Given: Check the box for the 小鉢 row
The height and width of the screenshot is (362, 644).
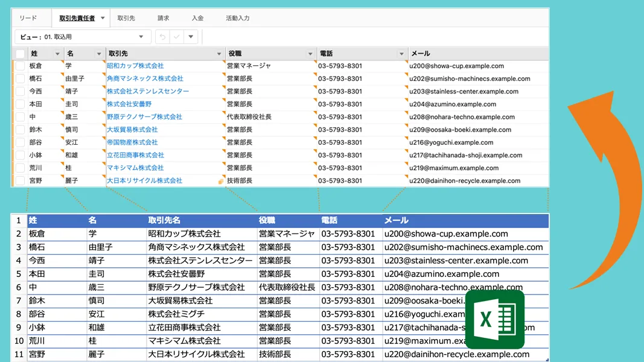Looking at the screenshot, I should point(20,155).
